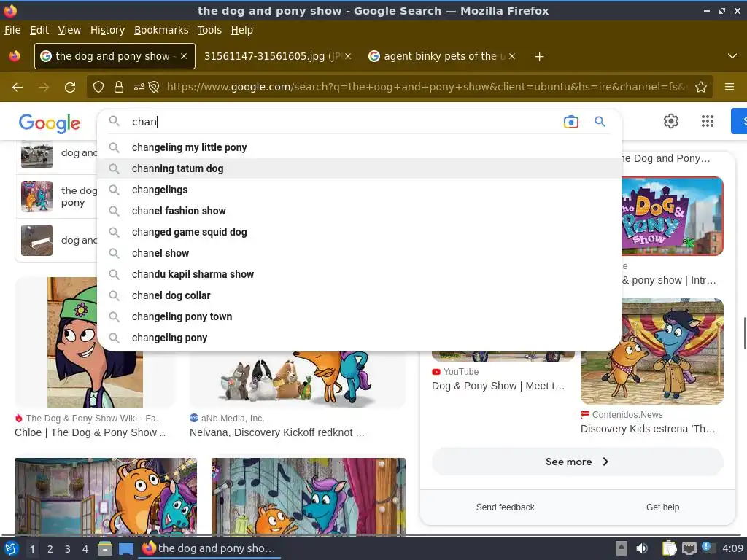Open the Contenidos.News dog and pony thumbnail
This screenshot has height=560, width=747.
pyautogui.click(x=651, y=351)
